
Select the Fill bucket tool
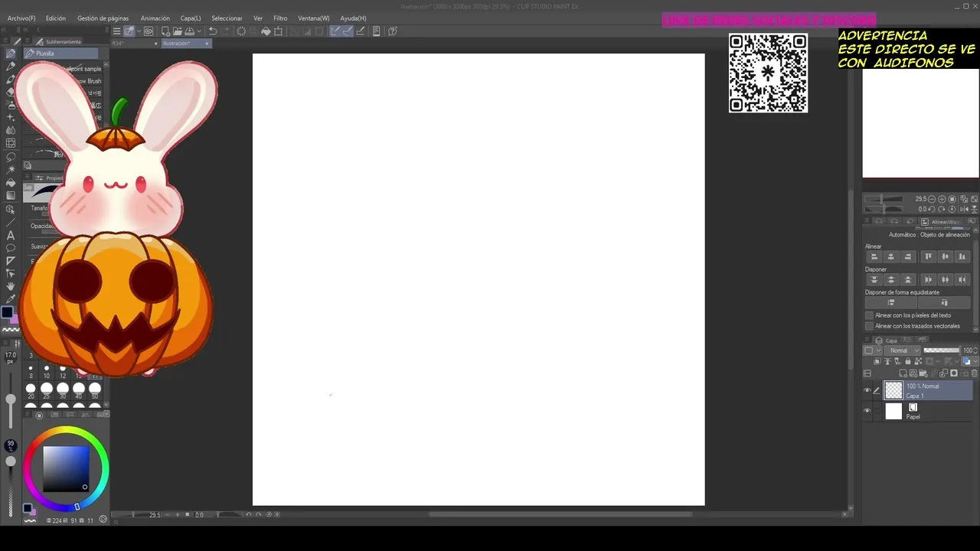pyautogui.click(x=11, y=183)
